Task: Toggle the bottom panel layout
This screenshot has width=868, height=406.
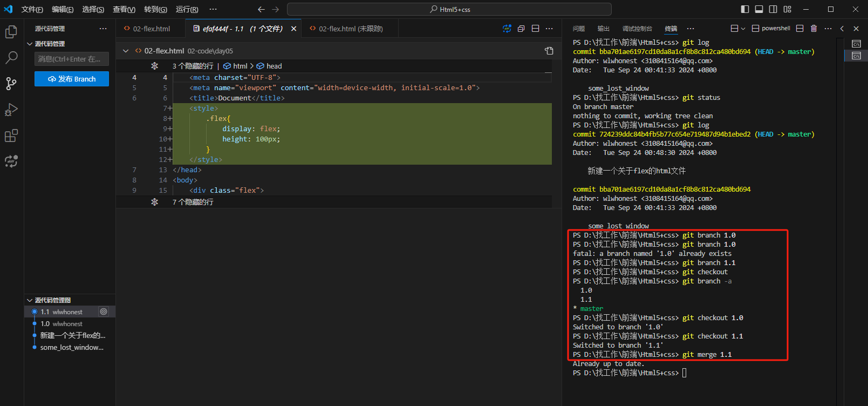Action: pyautogui.click(x=759, y=9)
